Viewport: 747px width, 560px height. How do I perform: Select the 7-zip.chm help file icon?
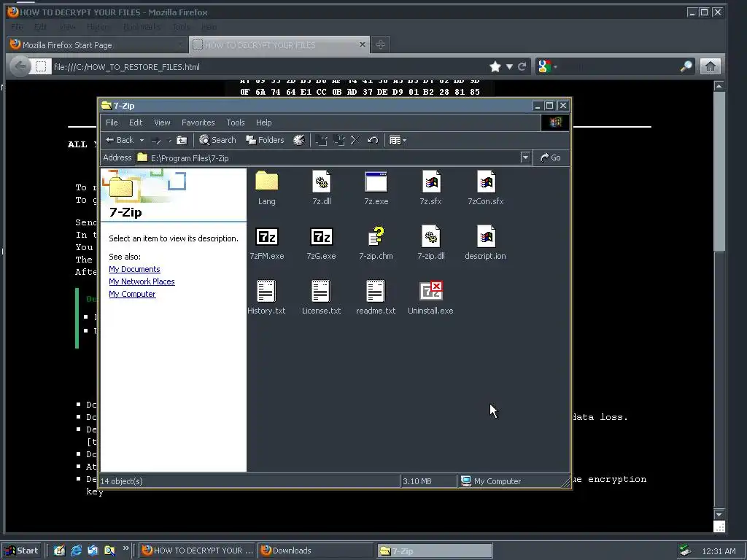pyautogui.click(x=376, y=236)
